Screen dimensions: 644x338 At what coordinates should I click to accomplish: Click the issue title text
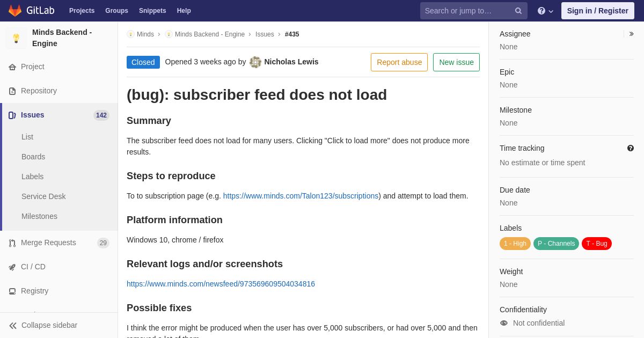(257, 95)
